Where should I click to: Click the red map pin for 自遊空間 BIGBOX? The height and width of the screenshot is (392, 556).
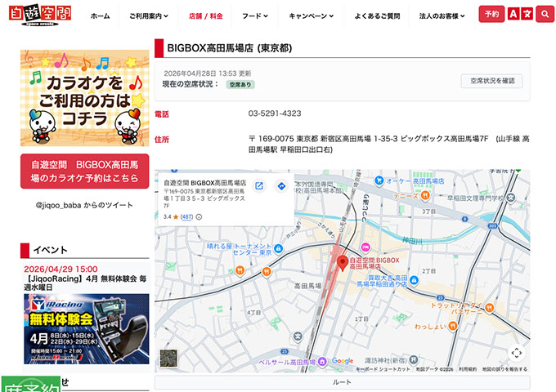[342, 264]
